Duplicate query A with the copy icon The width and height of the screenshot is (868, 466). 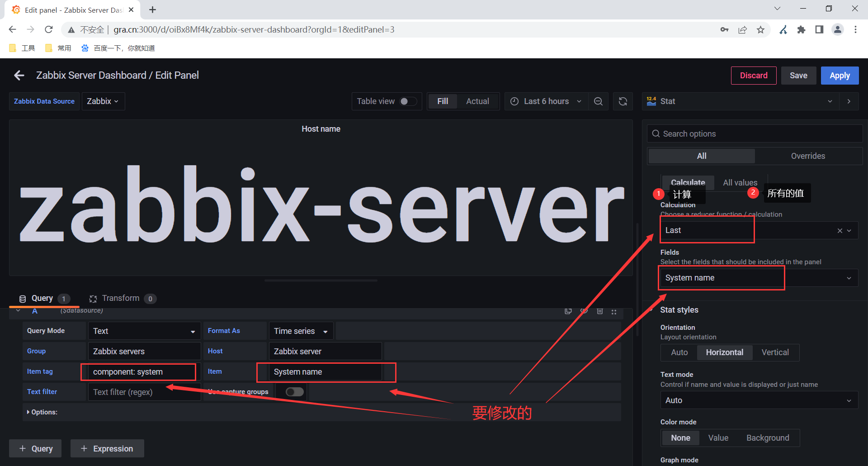[x=568, y=311]
